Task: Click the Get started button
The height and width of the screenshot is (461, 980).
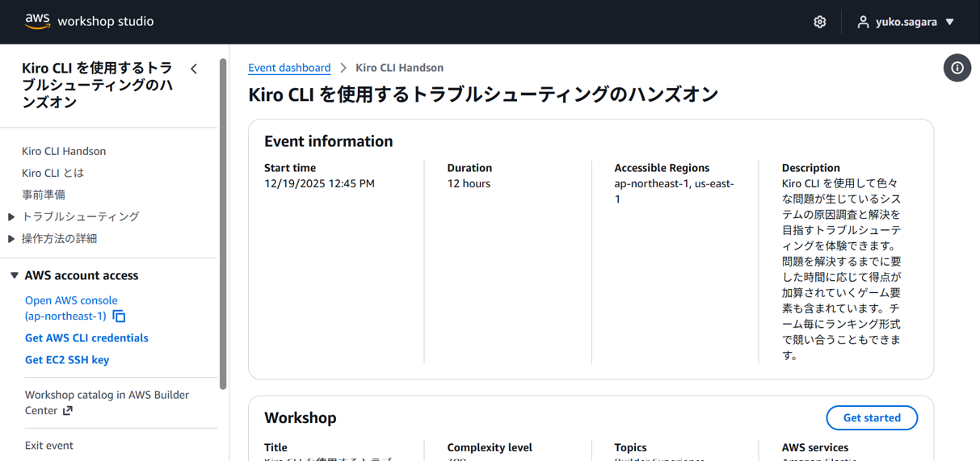Action: tap(872, 417)
